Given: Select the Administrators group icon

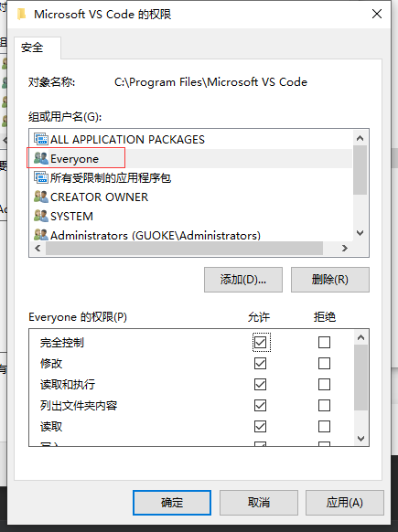Looking at the screenshot, I should point(41,235).
